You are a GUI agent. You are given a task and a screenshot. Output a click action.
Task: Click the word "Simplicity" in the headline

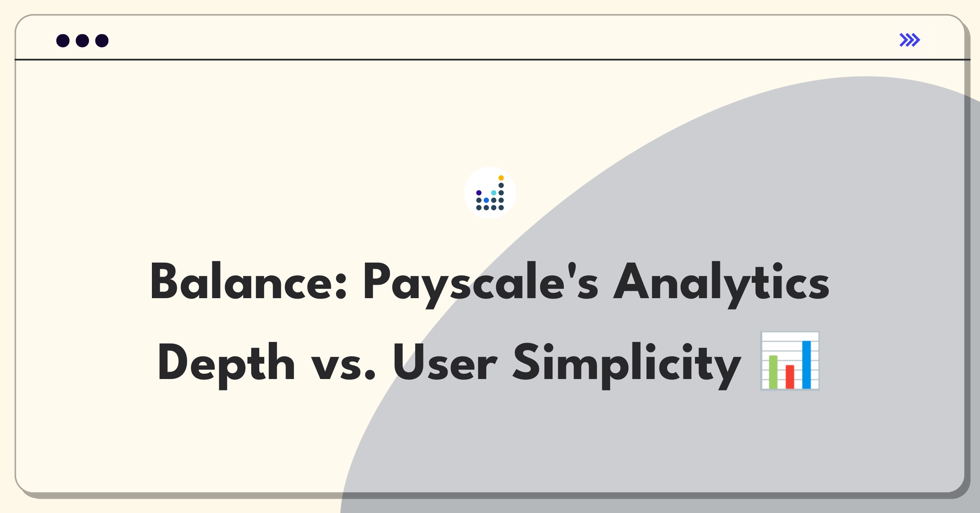pyautogui.click(x=627, y=365)
